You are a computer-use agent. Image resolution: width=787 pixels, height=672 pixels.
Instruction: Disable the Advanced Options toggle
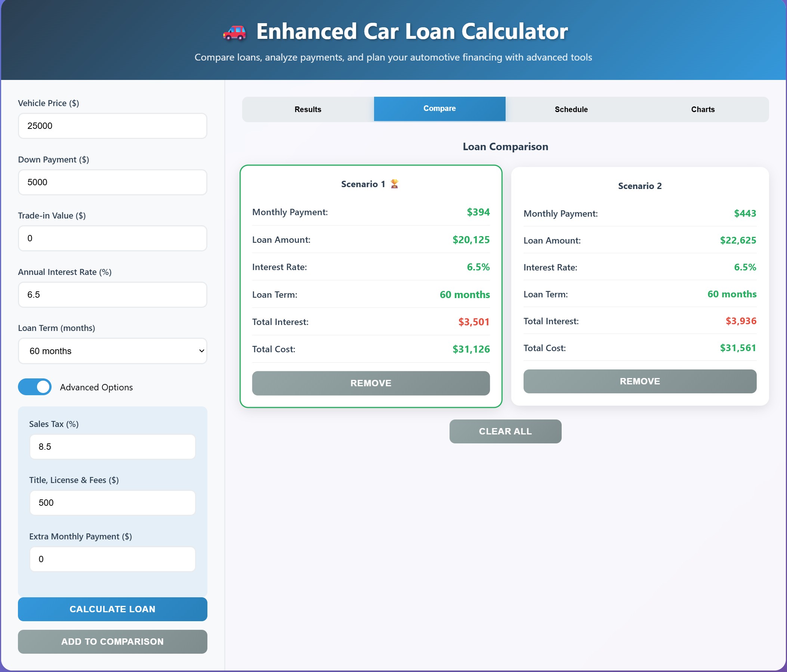[35, 387]
